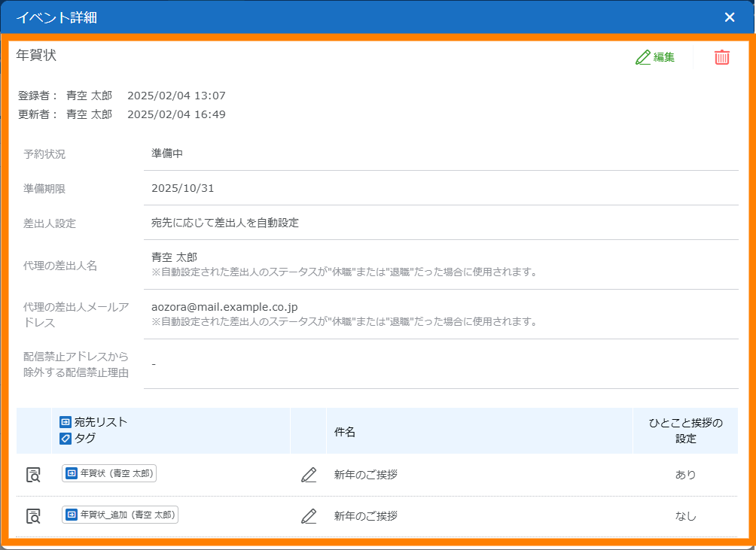Open preview icon for 年賀状_追加 row
The width and height of the screenshot is (756, 550).
(x=33, y=516)
